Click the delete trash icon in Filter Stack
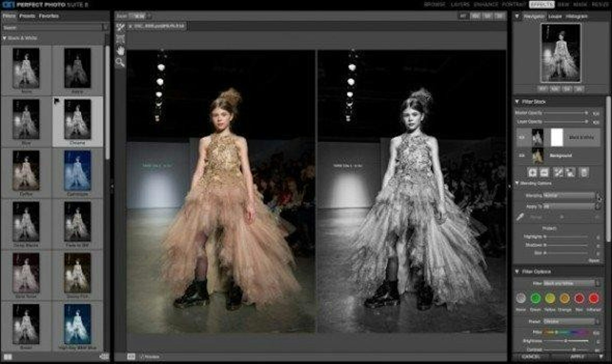The image size is (612, 364). [x=584, y=173]
